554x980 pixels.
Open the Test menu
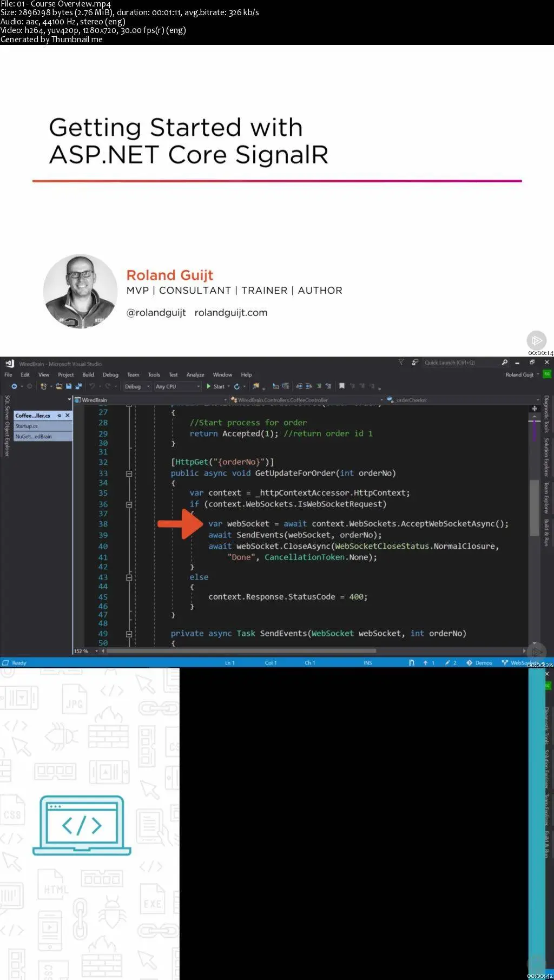(x=173, y=374)
